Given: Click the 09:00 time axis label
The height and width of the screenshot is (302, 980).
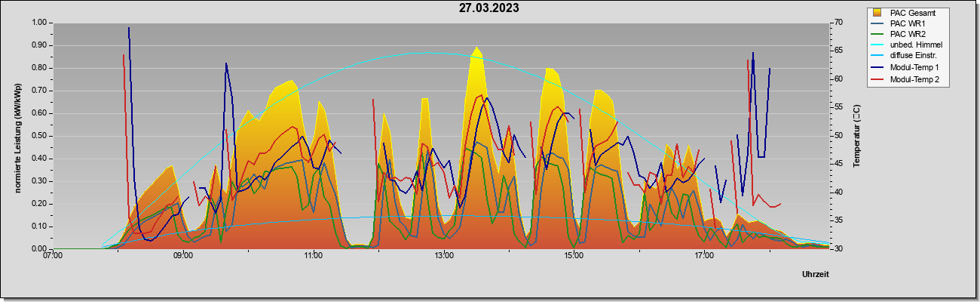Looking at the screenshot, I should pos(183,256).
